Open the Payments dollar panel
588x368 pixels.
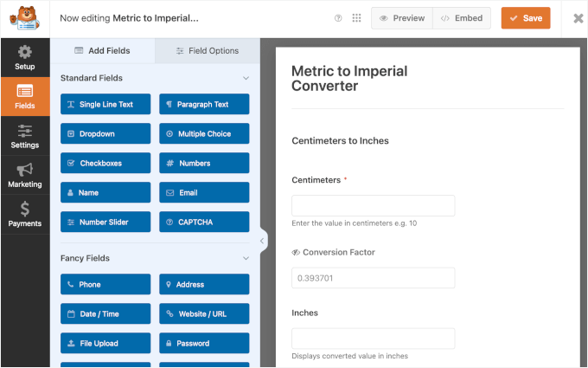[x=25, y=214]
